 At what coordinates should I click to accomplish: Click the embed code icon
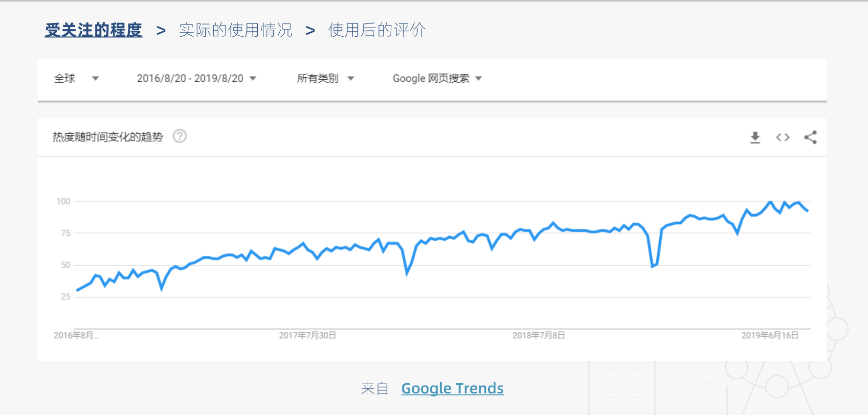point(782,138)
